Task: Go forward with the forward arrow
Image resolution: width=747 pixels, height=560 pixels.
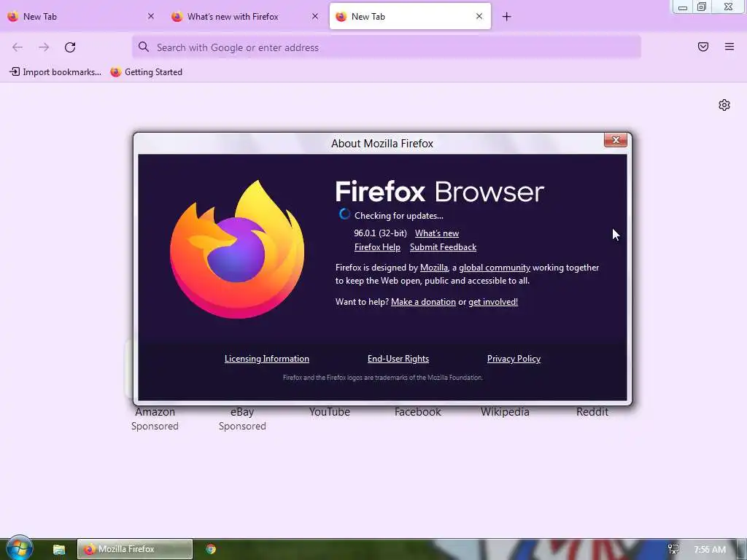Action: (44, 47)
